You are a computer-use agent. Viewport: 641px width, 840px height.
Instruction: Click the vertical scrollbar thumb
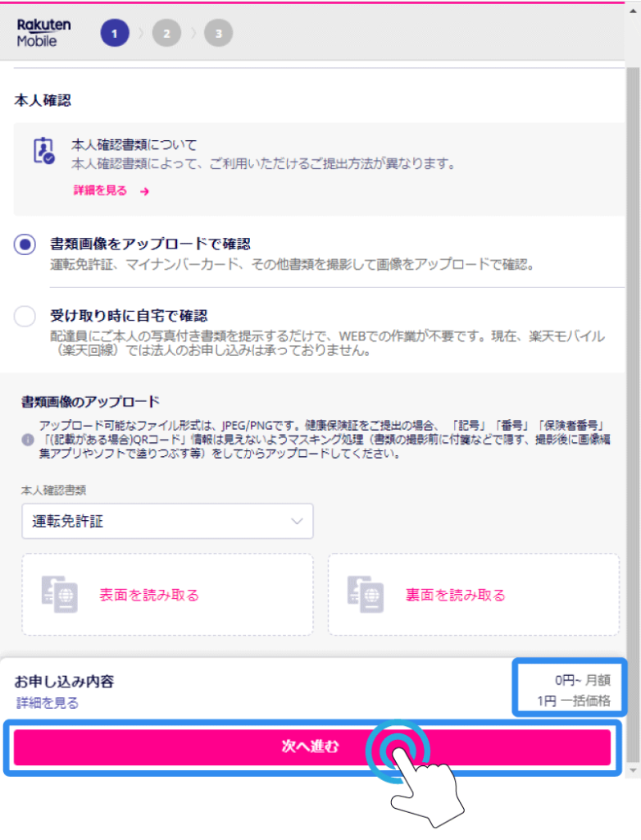pos(633,413)
